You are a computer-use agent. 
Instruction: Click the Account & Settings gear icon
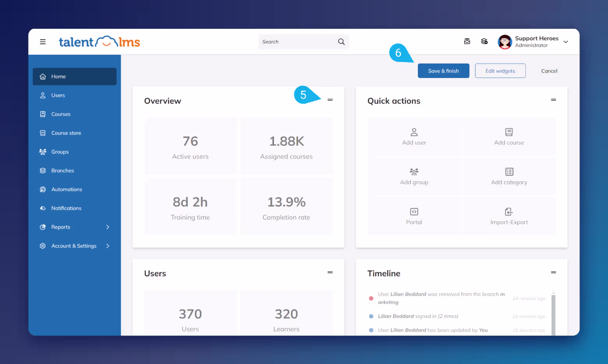point(43,246)
